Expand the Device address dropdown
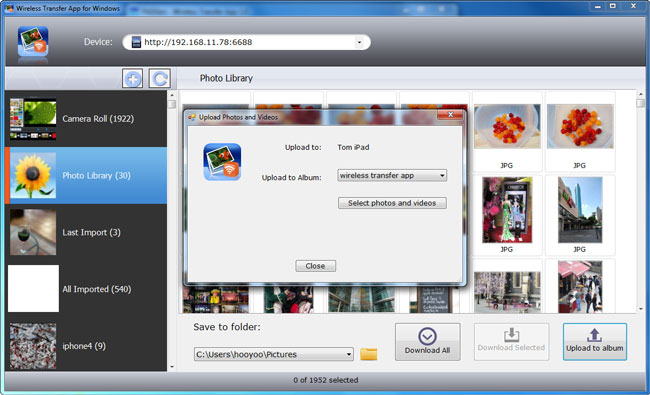Screen dimensions: 650x395 tap(359, 42)
